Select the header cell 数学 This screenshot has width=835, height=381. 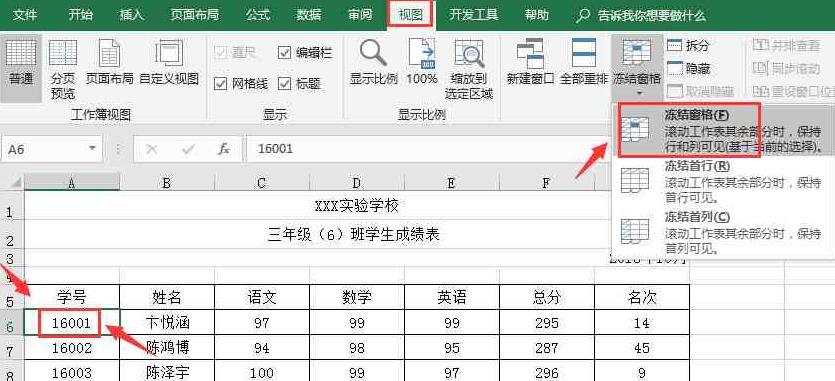tap(357, 297)
